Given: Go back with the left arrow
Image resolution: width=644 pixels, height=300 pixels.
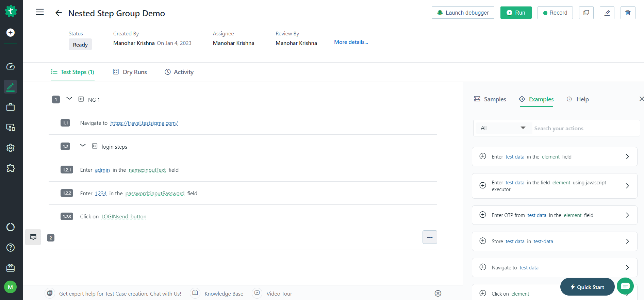Looking at the screenshot, I should pos(59,13).
